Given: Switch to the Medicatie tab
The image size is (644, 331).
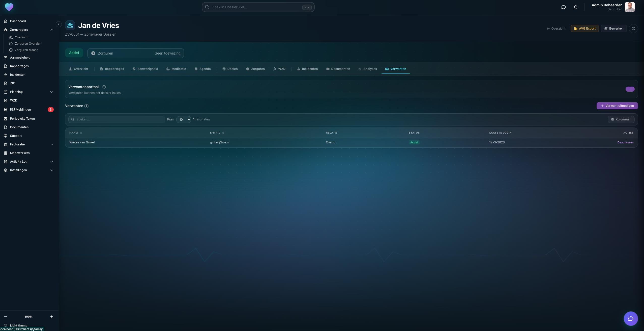Looking at the screenshot, I should tap(176, 69).
